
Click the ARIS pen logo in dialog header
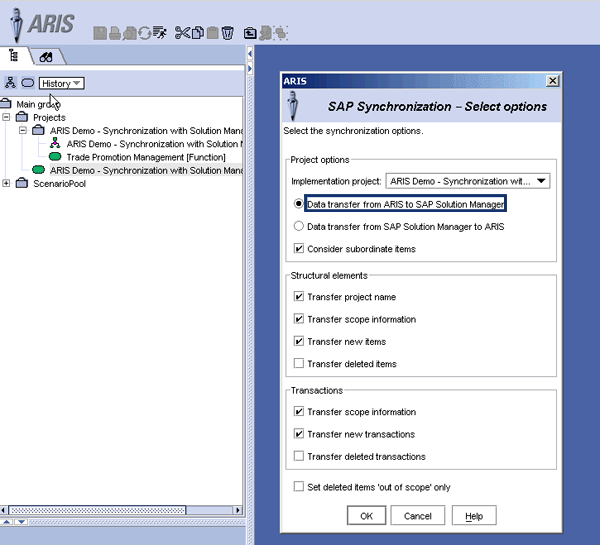pos(293,106)
